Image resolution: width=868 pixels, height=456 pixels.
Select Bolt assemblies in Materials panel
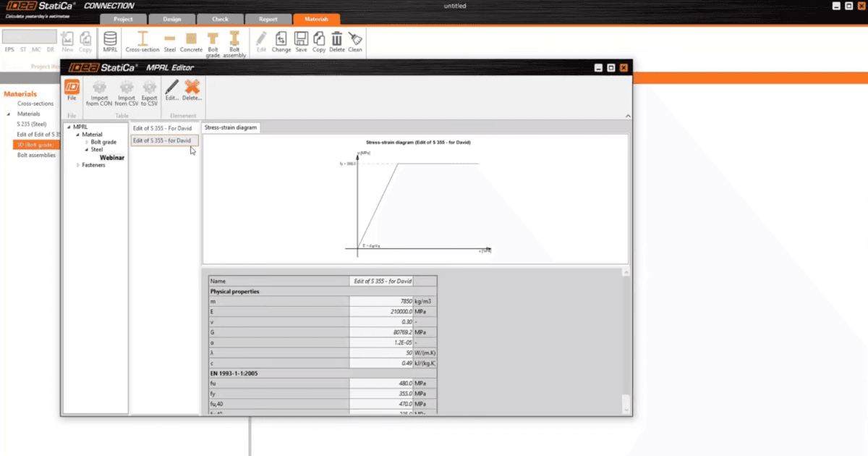point(36,155)
